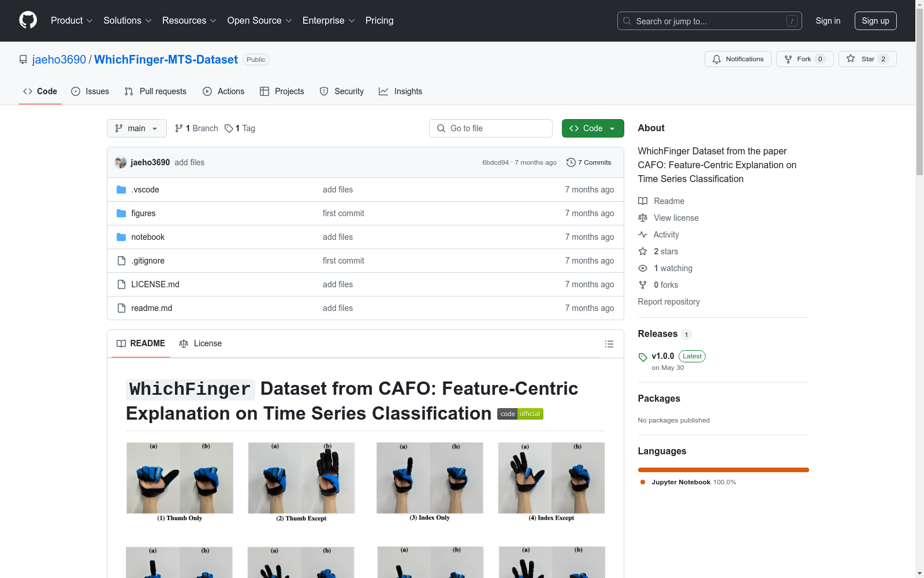Viewport: 924px width, 578px height.
Task: Open the README outline list icon
Action: [x=609, y=344]
